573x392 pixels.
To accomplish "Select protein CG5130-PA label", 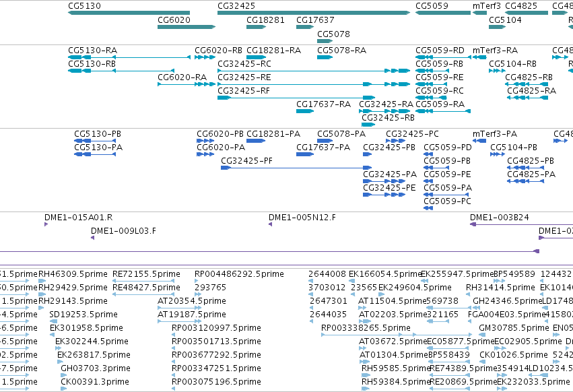I will coord(99,148).
